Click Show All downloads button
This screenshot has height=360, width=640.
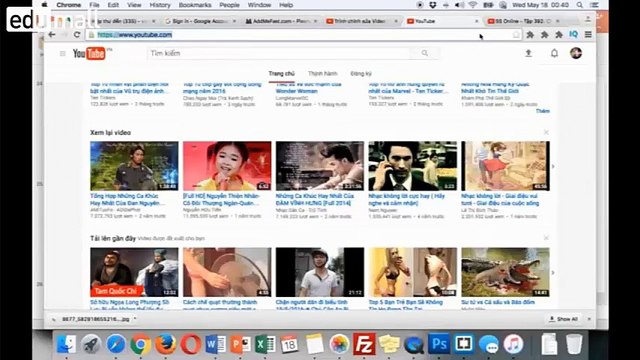(x=564, y=319)
